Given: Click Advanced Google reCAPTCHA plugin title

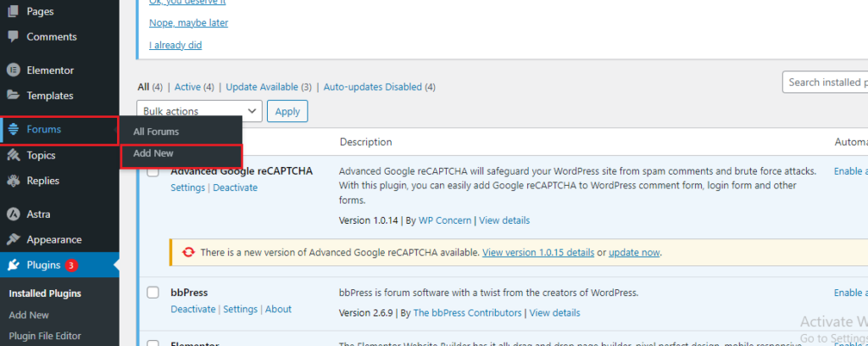Looking at the screenshot, I should tap(242, 171).
